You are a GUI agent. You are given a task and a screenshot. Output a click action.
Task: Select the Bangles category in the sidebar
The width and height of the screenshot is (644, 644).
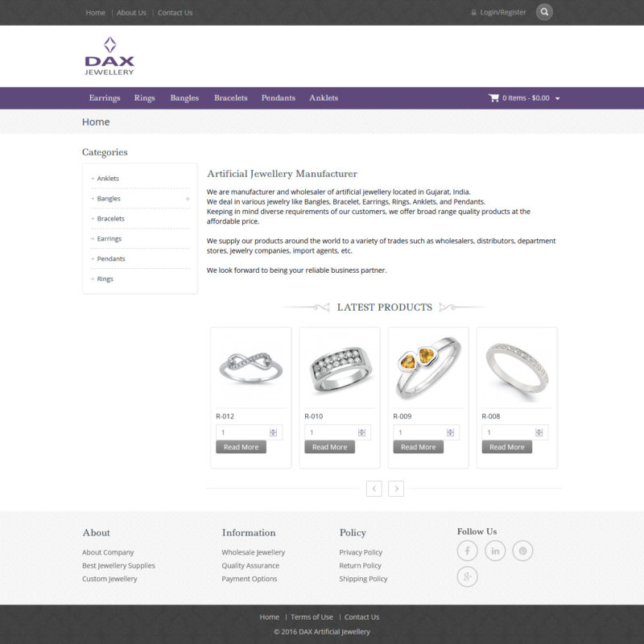coord(108,198)
